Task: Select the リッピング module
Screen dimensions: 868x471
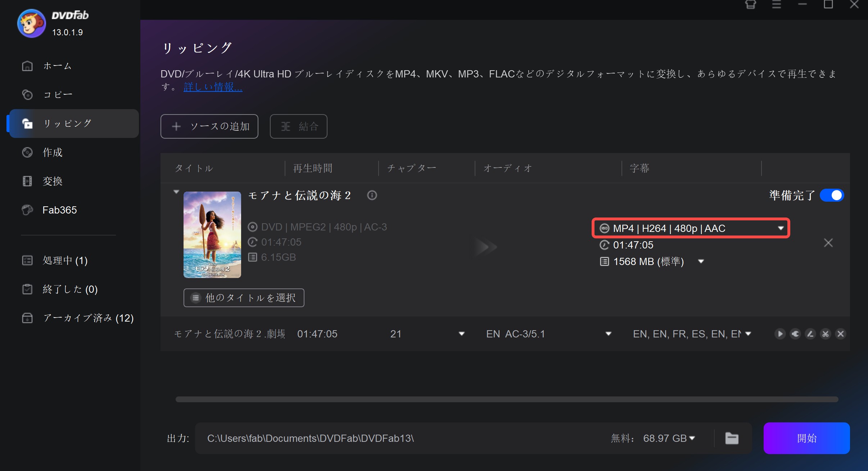Action: click(74, 124)
